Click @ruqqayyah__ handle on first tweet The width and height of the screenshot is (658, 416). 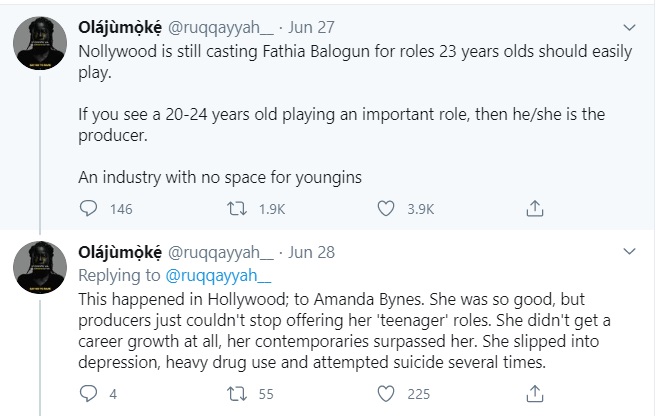coord(221,28)
